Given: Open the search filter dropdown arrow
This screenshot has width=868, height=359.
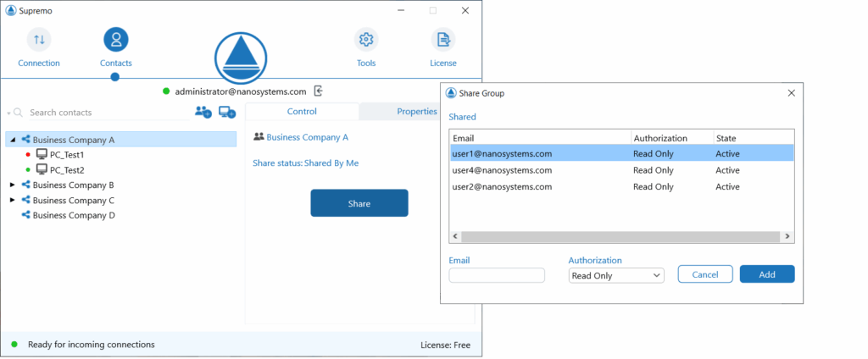Looking at the screenshot, I should (x=8, y=113).
